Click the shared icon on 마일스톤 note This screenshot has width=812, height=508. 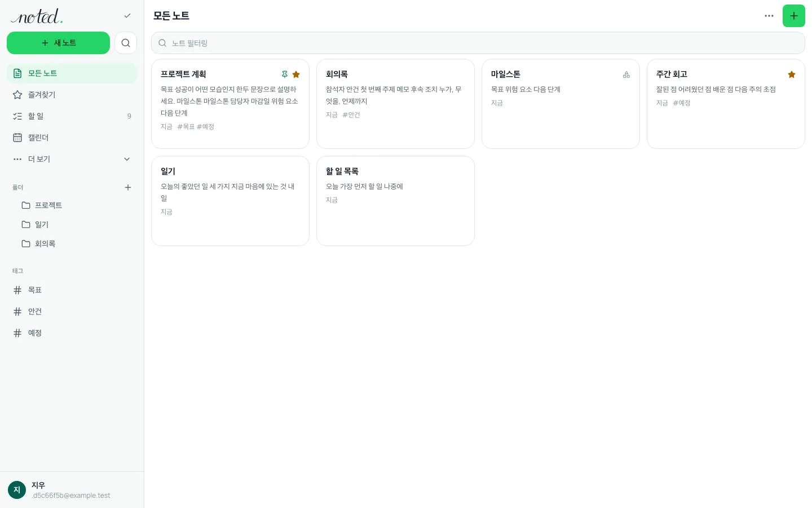626,75
